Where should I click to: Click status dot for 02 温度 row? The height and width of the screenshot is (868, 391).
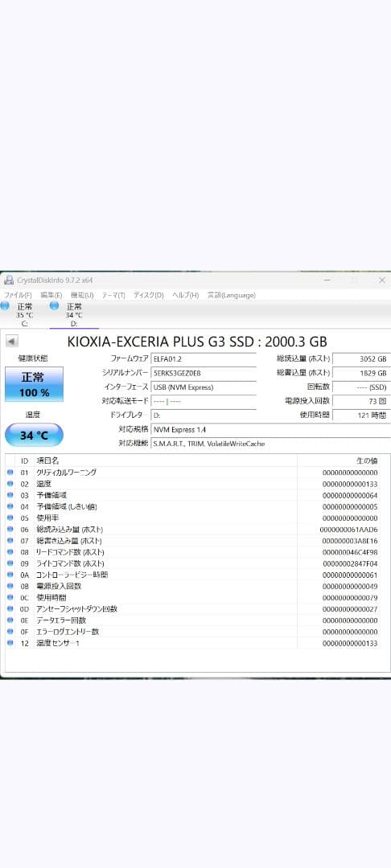click(10, 484)
